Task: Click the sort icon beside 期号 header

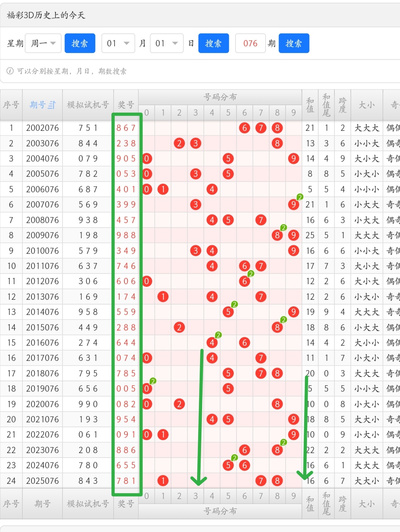Action: (52, 105)
